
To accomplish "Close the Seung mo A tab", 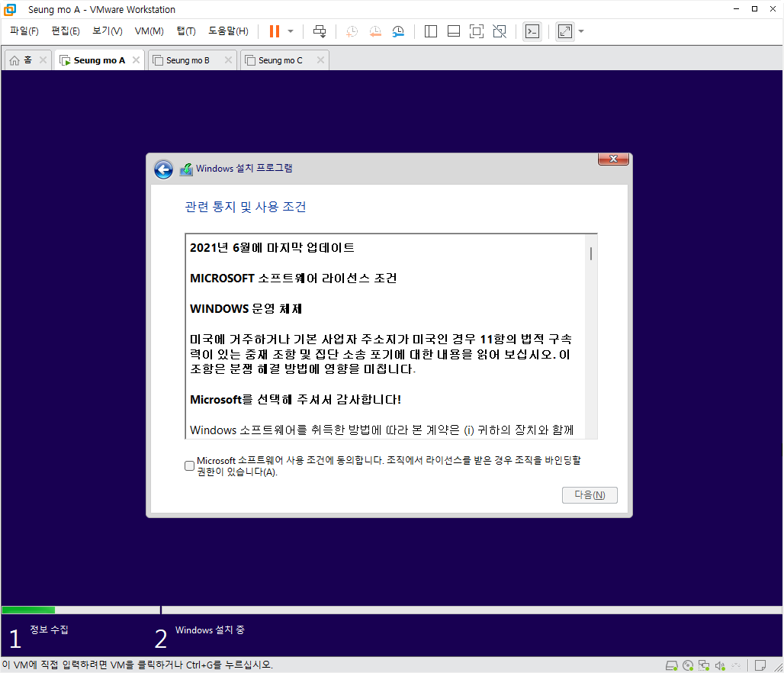I will tap(136, 60).
